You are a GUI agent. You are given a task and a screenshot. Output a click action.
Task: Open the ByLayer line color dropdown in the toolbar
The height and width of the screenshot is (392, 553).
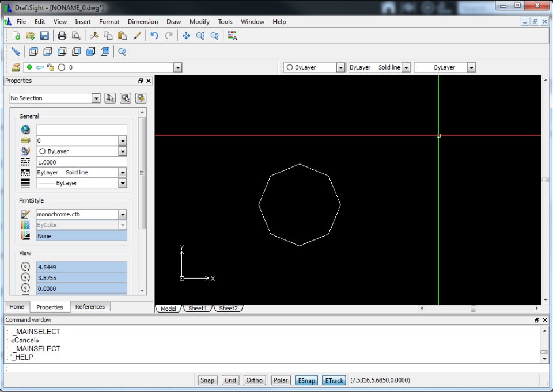pos(340,67)
